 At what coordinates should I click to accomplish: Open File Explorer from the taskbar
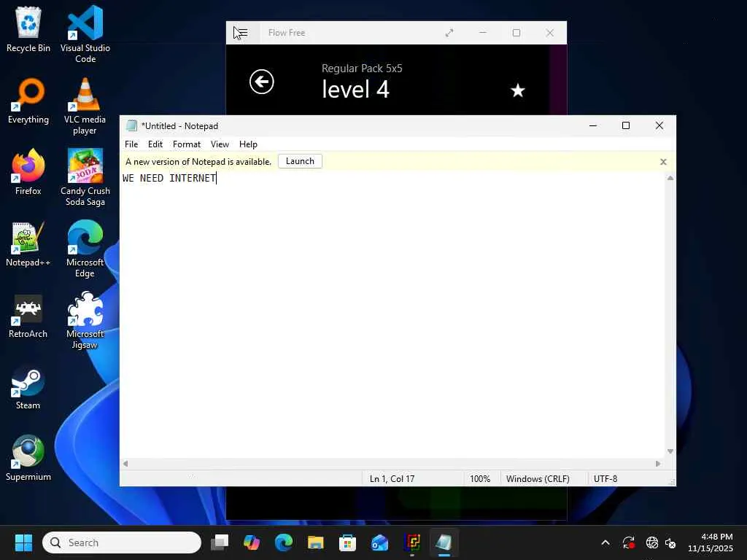coord(315,542)
